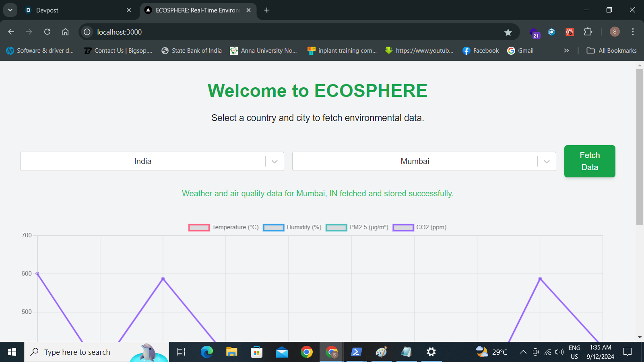Open the YouTube link bookmark

point(419,51)
